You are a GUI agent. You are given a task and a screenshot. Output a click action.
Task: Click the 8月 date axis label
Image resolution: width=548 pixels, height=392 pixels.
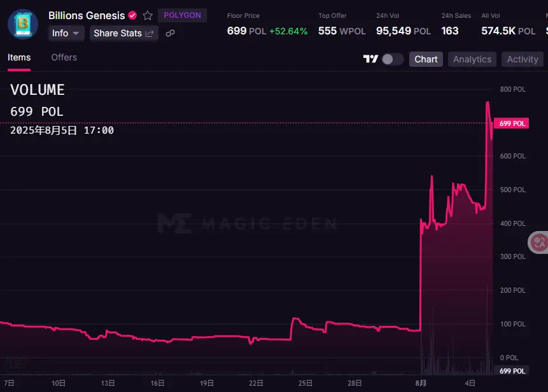[421, 383]
